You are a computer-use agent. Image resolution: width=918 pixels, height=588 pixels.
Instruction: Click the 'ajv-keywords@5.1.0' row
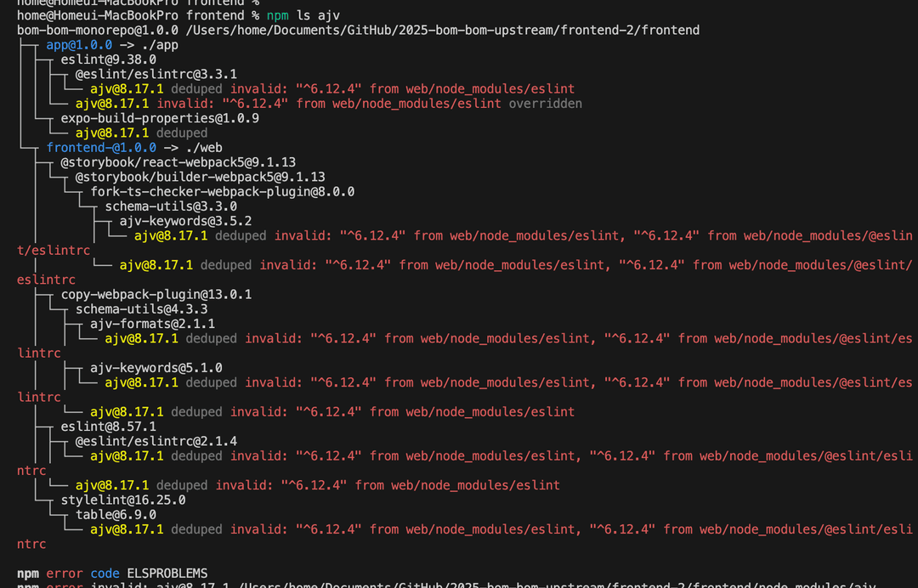(x=156, y=368)
